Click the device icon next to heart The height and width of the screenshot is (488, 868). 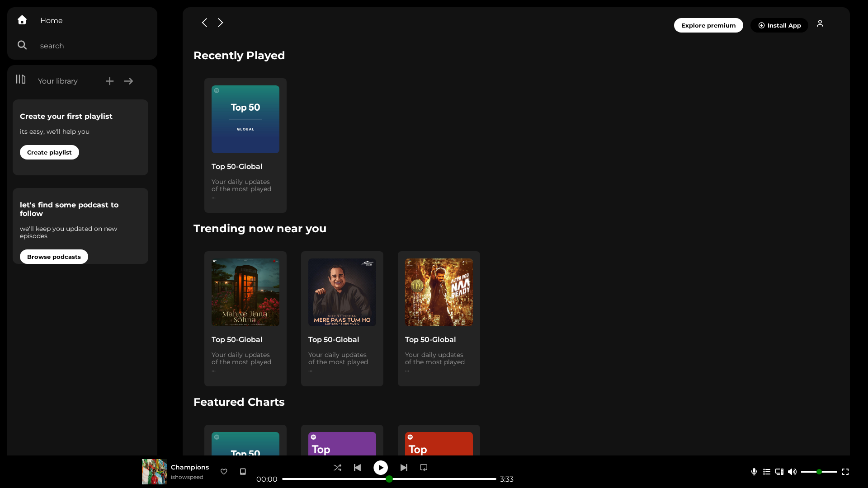pos(243,471)
